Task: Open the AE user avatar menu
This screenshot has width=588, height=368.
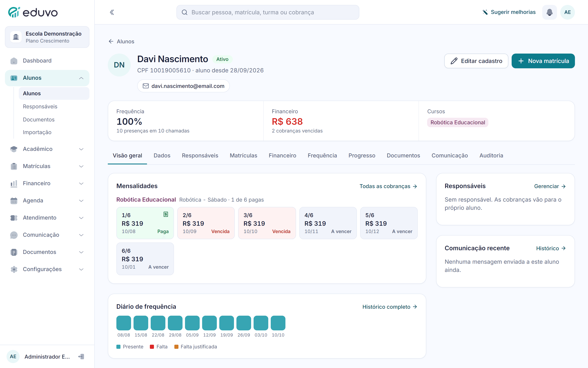Action: coord(567,12)
